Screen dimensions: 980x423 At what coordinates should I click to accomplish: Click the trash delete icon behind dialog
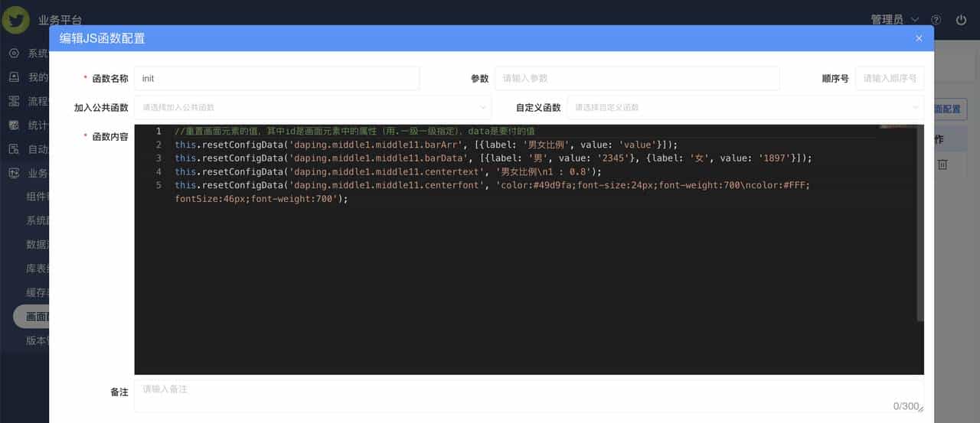pyautogui.click(x=942, y=164)
